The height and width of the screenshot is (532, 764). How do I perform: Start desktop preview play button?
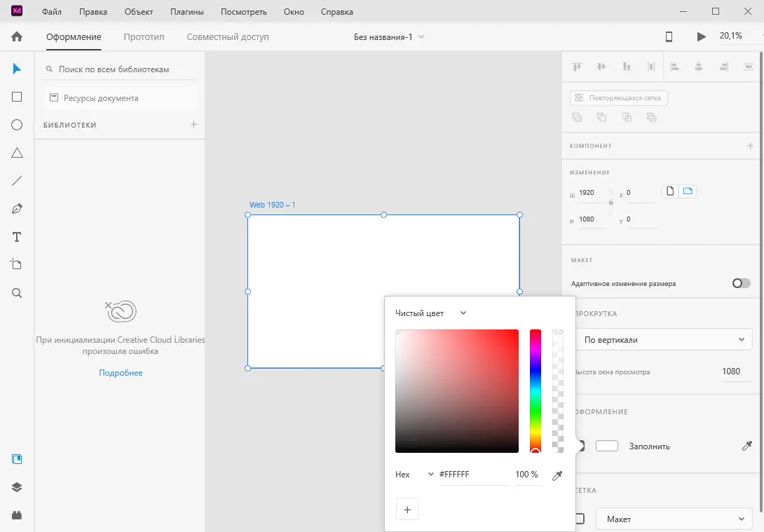point(701,36)
